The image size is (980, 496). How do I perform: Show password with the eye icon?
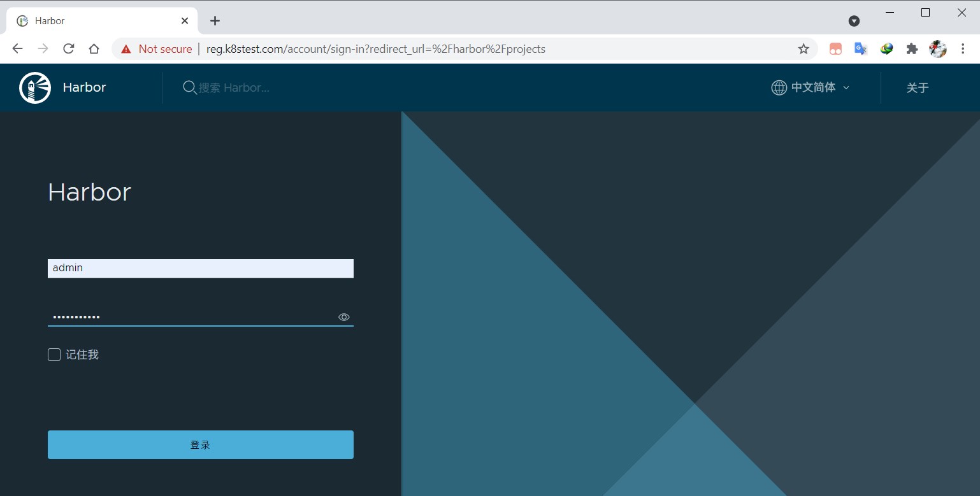pos(344,317)
